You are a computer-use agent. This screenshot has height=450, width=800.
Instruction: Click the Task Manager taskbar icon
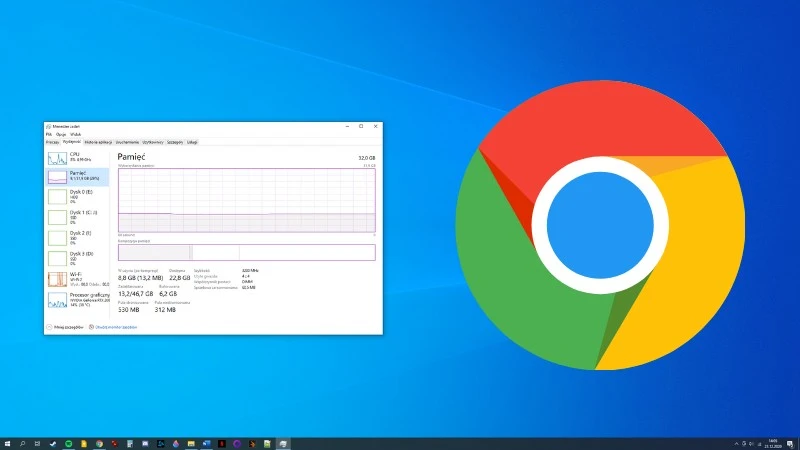283,444
